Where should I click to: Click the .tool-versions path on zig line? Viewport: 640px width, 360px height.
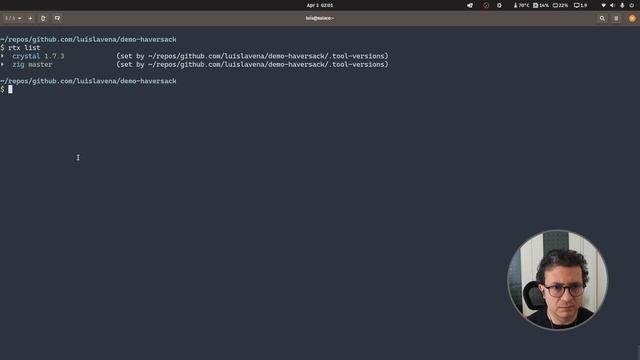(x=268, y=64)
